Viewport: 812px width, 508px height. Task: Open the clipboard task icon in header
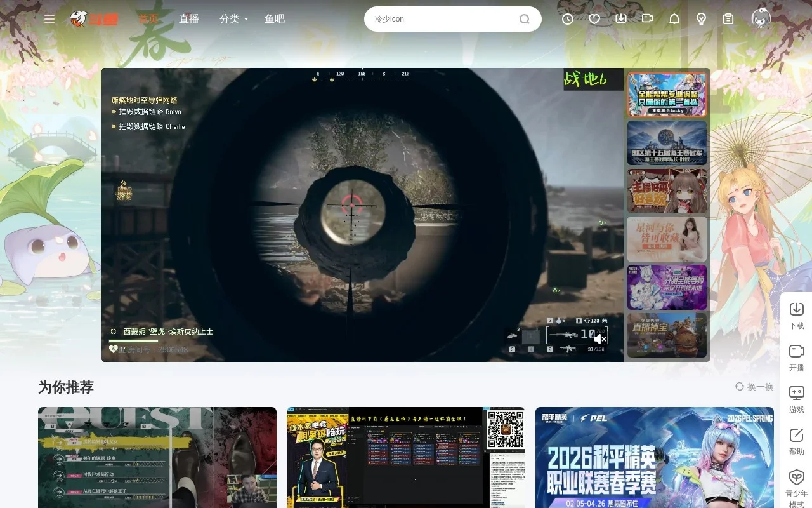click(x=728, y=19)
